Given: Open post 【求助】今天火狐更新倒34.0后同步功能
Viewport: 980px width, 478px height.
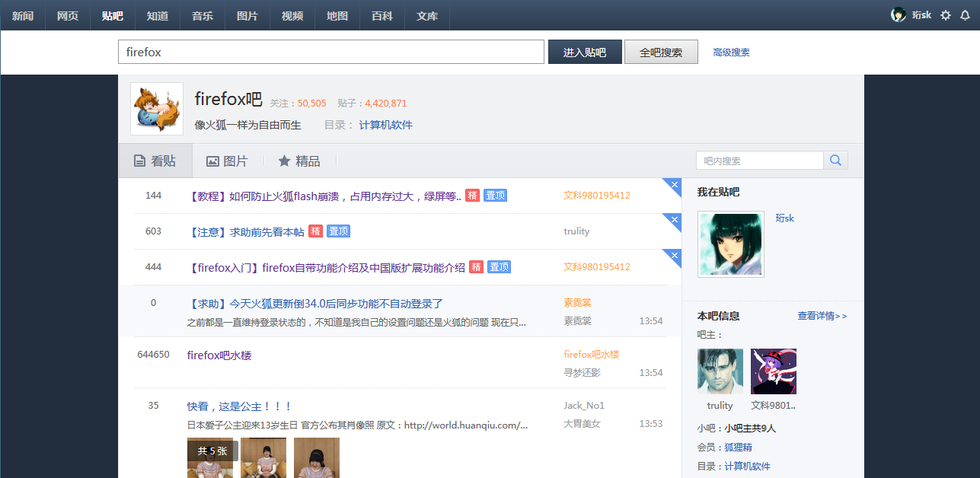Looking at the screenshot, I should (x=315, y=303).
